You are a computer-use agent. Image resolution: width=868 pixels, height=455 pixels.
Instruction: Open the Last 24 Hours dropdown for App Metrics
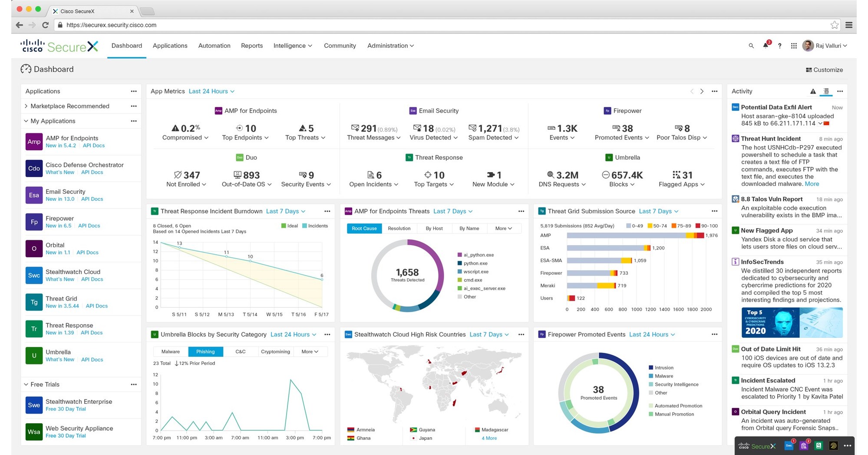[x=211, y=91]
